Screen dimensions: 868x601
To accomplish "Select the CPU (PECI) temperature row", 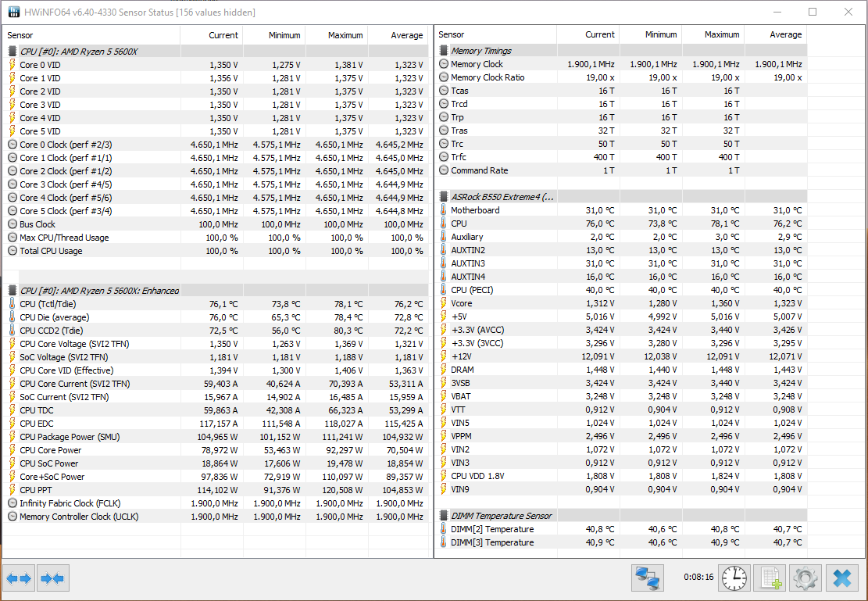I will [620, 290].
